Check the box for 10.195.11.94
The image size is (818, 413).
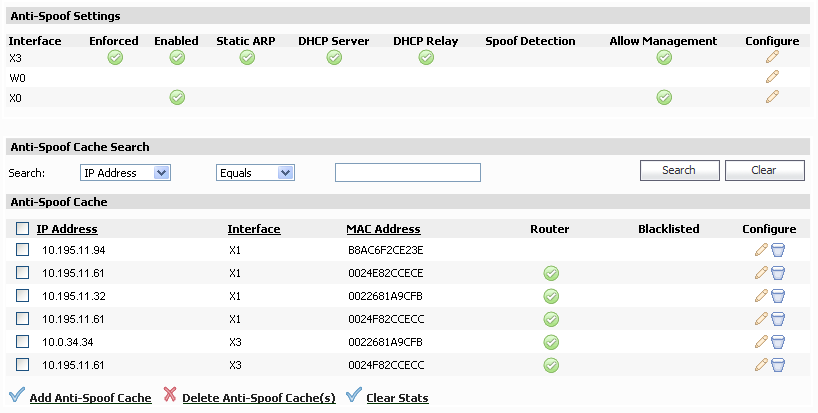click(x=22, y=250)
